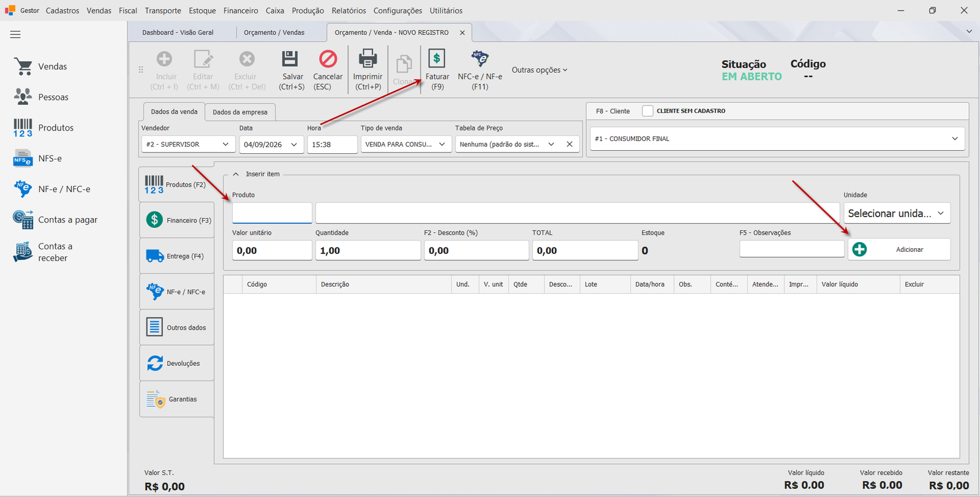980x497 pixels.
Task: Open the hamburger menu in sidebar
Action: point(15,35)
